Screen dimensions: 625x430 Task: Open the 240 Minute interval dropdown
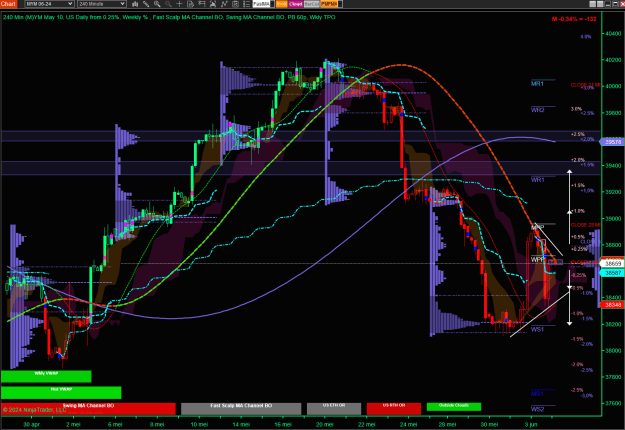pos(102,4)
